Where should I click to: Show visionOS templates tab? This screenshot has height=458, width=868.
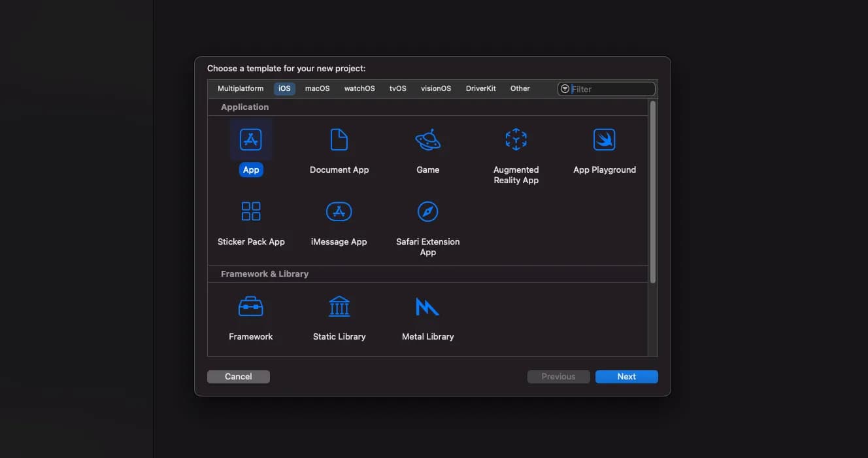tap(436, 89)
